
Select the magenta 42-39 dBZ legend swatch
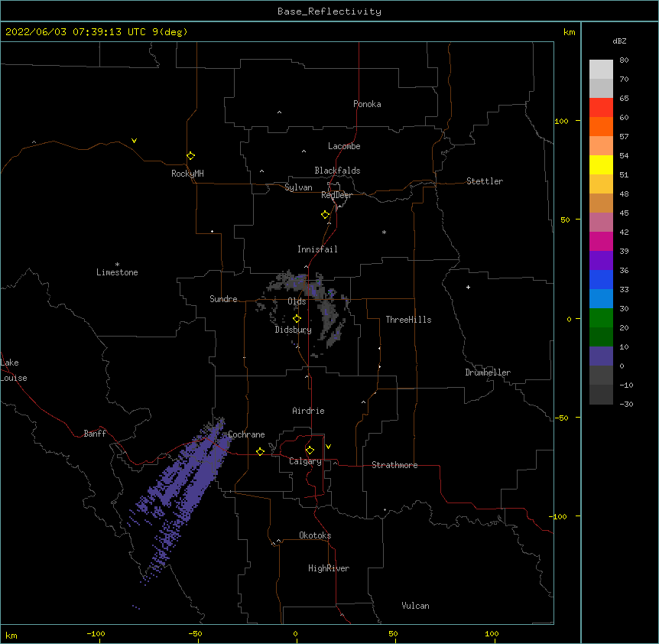[601, 241]
